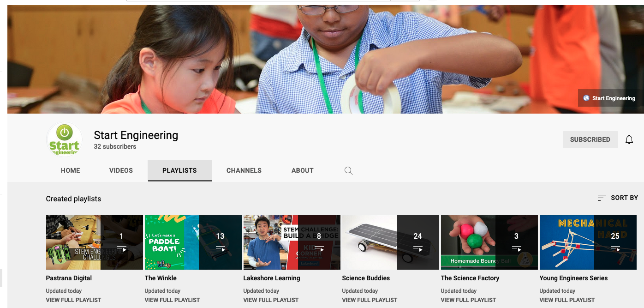This screenshot has height=308, width=644.
Task: View full playlist for The Winkle
Action: [172, 300]
